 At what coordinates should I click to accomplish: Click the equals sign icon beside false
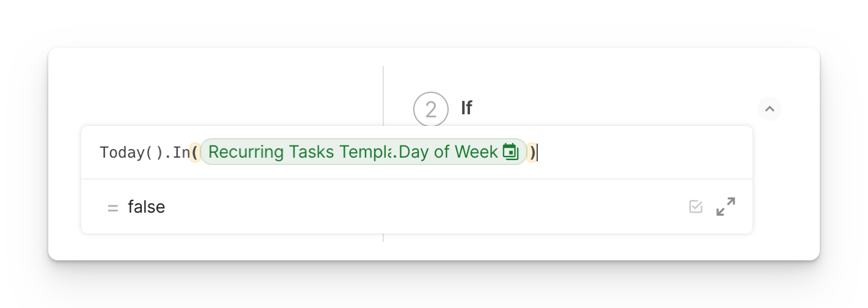(112, 208)
